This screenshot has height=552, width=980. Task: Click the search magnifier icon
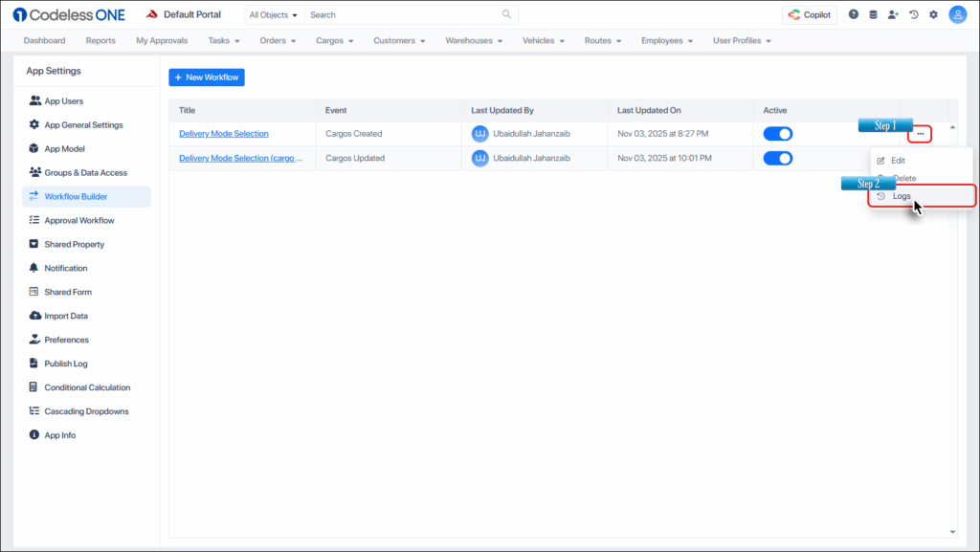pyautogui.click(x=506, y=15)
